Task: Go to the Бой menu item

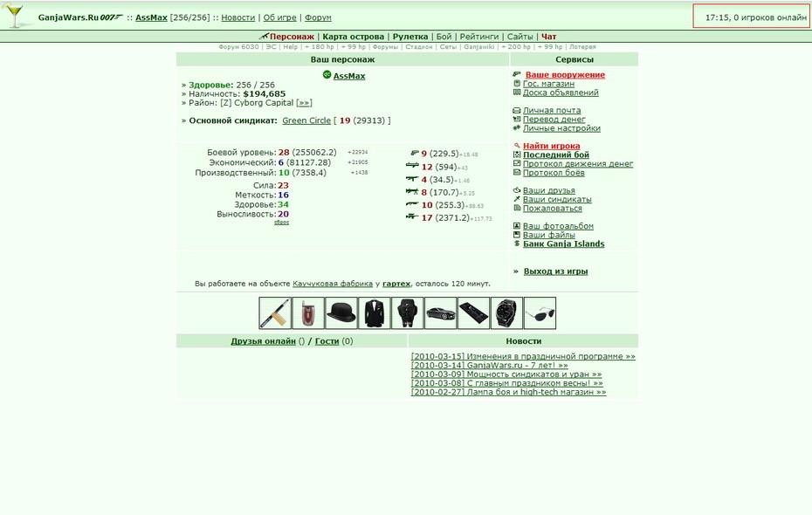Action: 444,37
